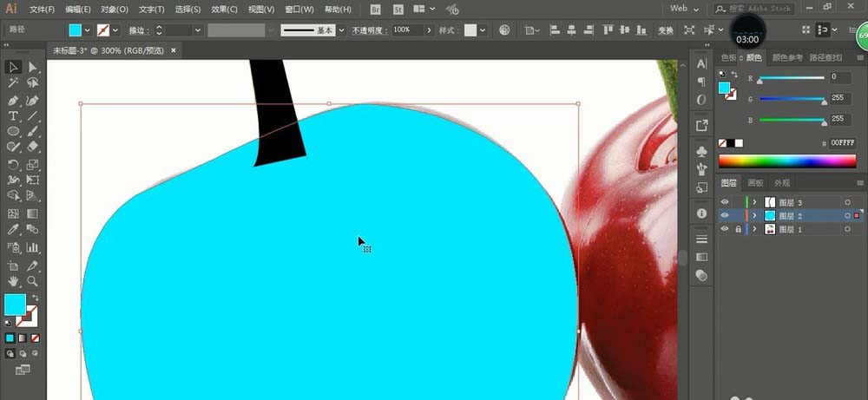This screenshot has width=868, height=400.
Task: Click the 变换 transform link
Action: pyautogui.click(x=666, y=31)
